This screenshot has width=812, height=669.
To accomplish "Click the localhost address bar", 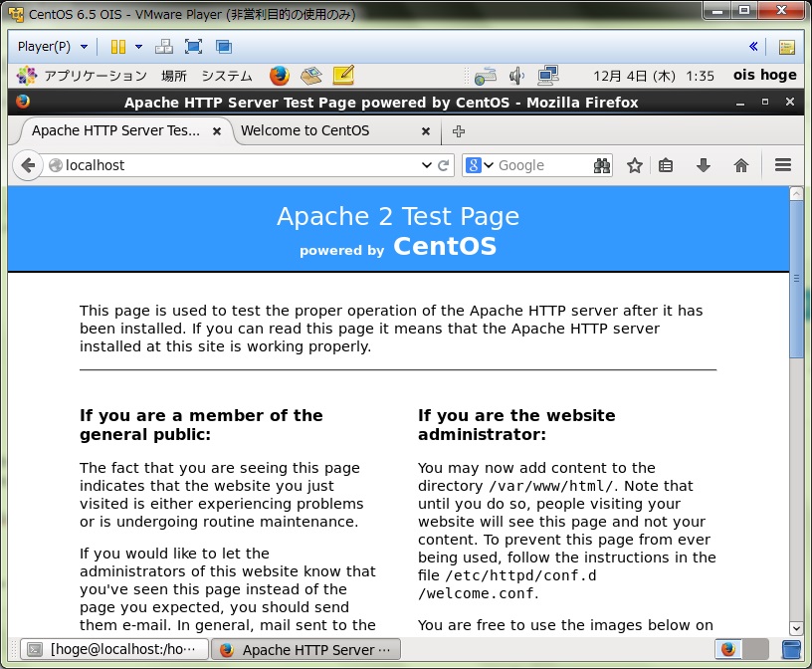I will (233, 165).
